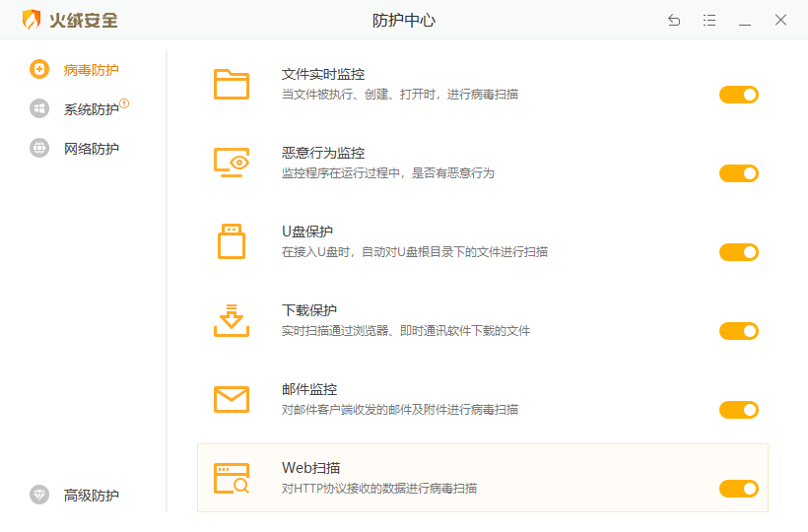The height and width of the screenshot is (532, 808).
Task: Open the hamburger menu icon in title bar
Action: click(x=709, y=20)
